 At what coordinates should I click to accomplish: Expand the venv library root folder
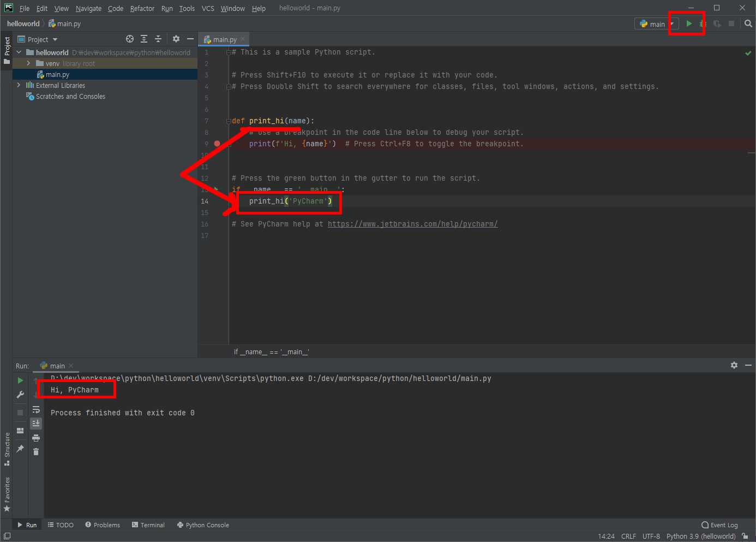[x=28, y=63]
